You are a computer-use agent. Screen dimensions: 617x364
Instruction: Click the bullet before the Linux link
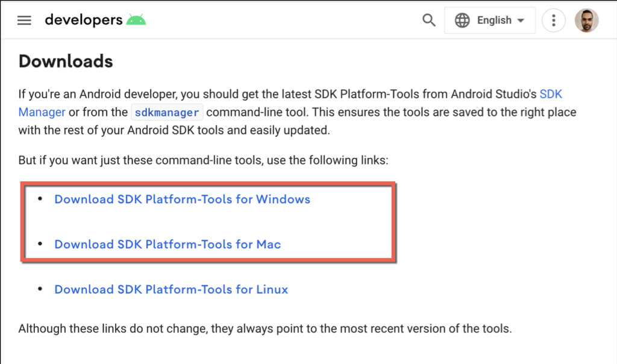click(x=40, y=289)
